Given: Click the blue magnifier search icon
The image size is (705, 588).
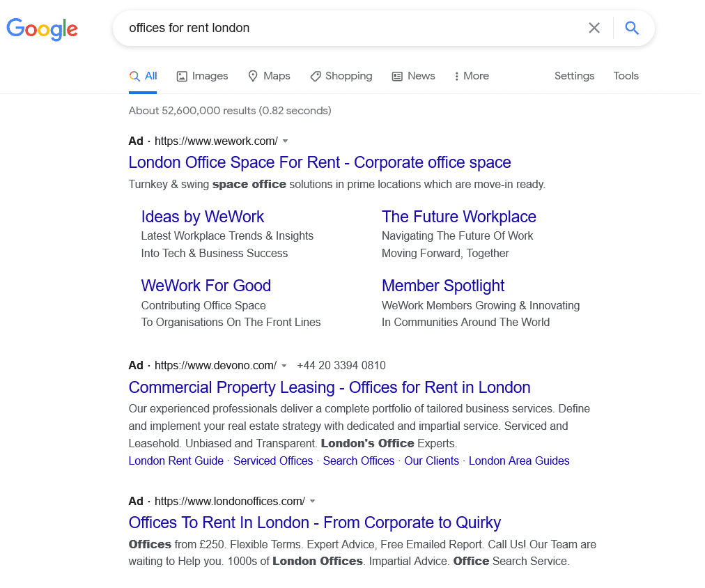Looking at the screenshot, I should tap(632, 28).
